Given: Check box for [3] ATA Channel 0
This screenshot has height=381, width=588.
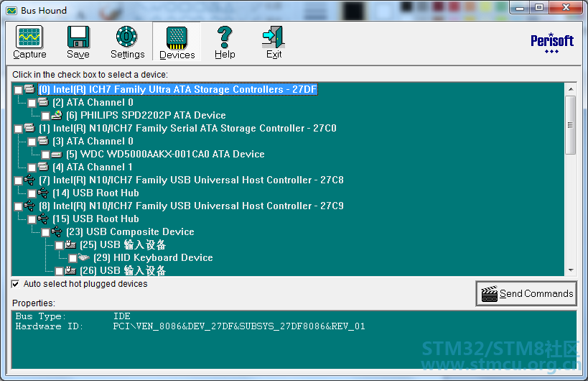Looking at the screenshot, I should click(32, 142).
